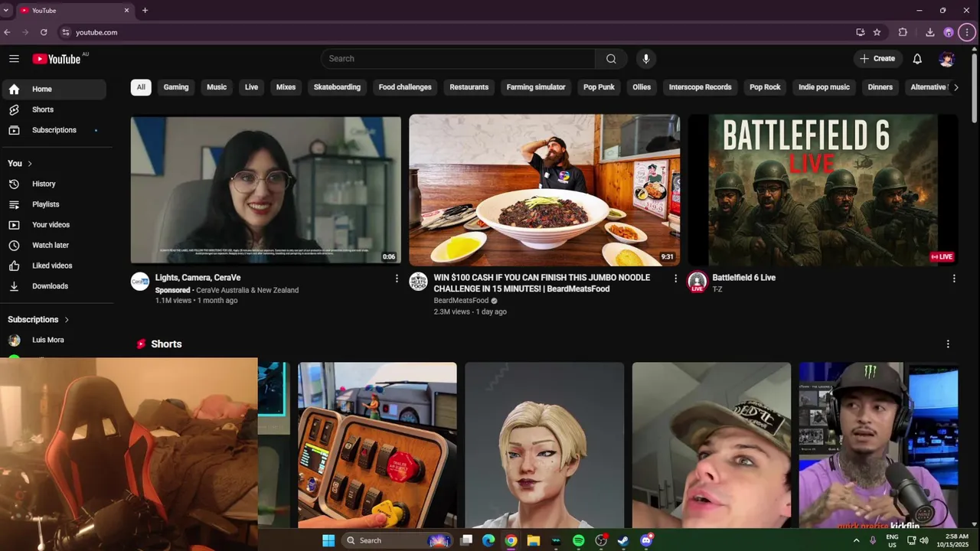Viewport: 980px width, 551px height.
Task: Expand the You section chevron
Action: (x=30, y=164)
